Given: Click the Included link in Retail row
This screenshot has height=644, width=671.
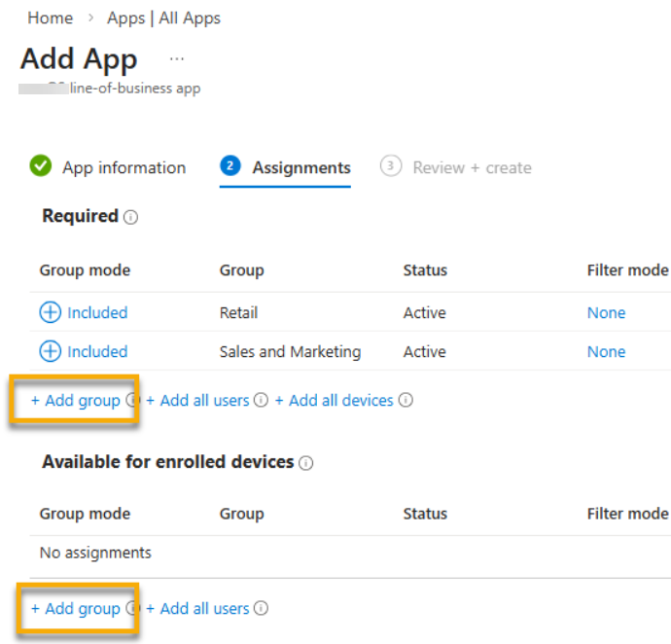Looking at the screenshot, I should 97,312.
